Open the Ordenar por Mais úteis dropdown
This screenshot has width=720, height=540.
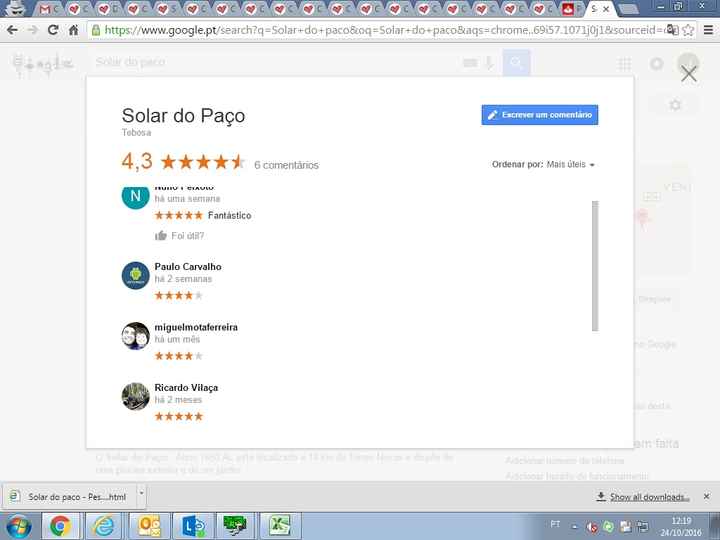(543, 164)
